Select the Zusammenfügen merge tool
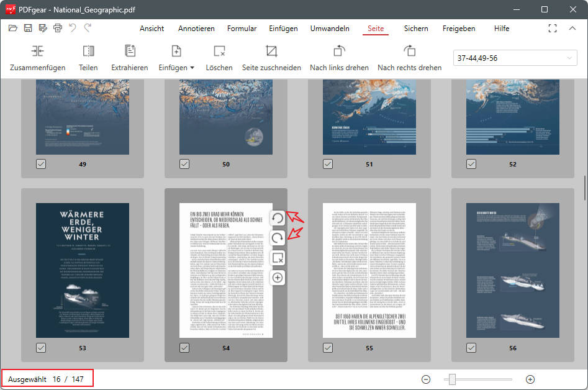Screen dimensions: 588x390 click(x=37, y=58)
